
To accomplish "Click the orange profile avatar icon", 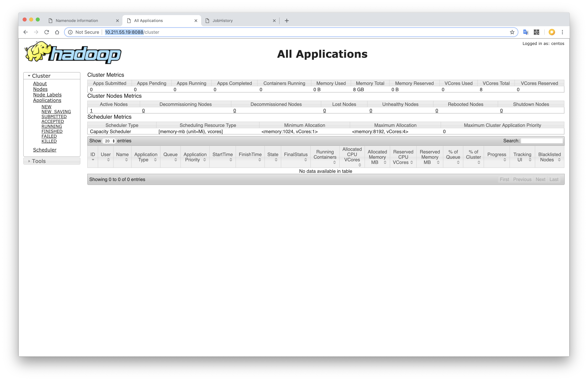I will (552, 32).
